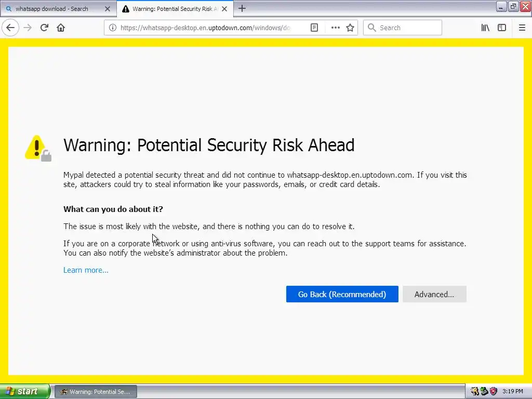
Task: Reload the current page
Action: tap(44, 28)
